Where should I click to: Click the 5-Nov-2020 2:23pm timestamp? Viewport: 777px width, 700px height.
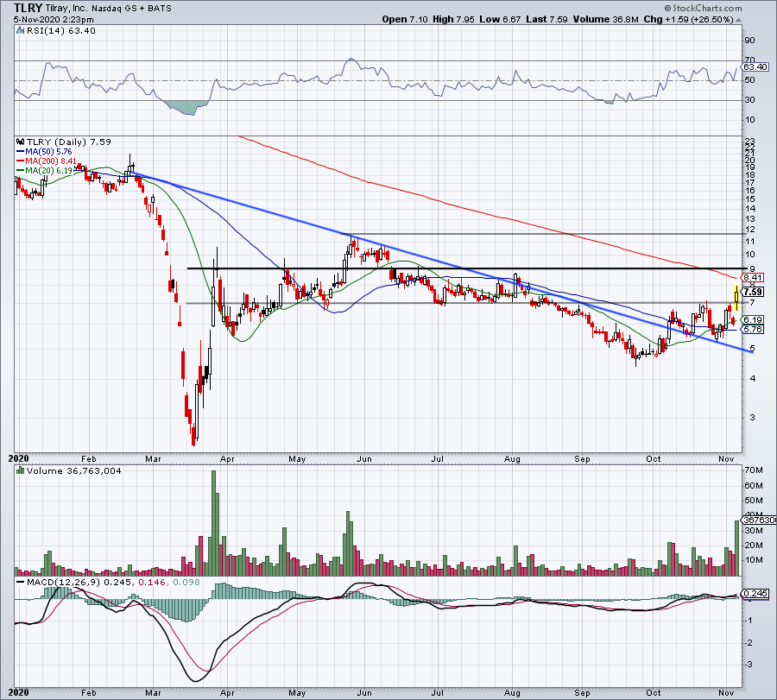[54, 20]
